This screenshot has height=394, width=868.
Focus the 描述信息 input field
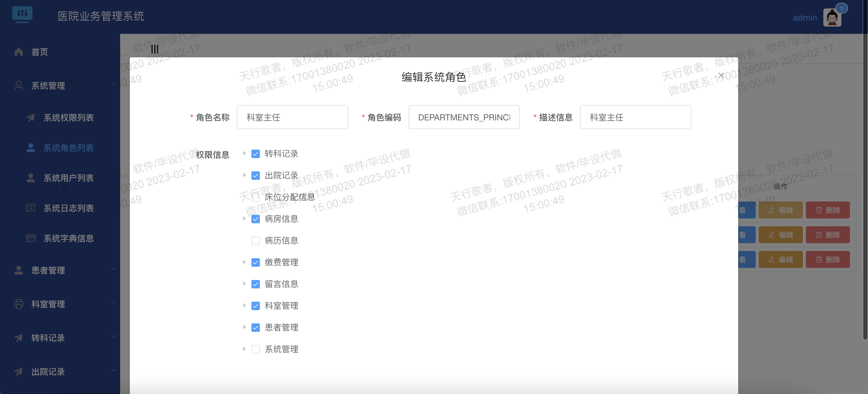[635, 117]
